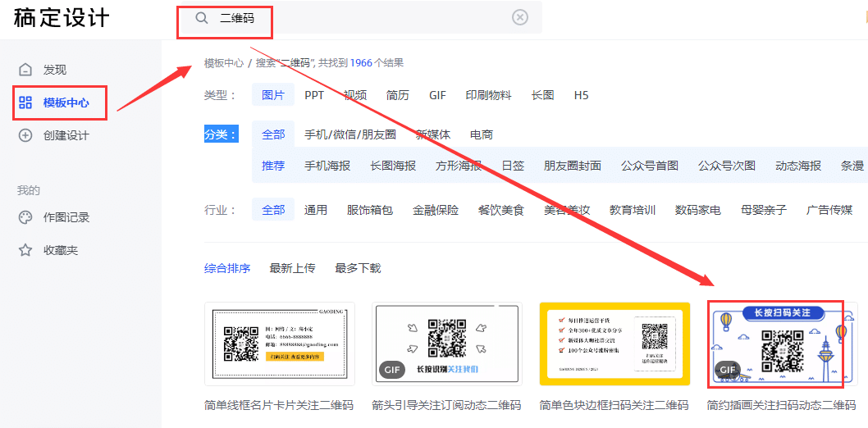
Task: Click the 发现 home icon in sidebar
Action: (25, 70)
